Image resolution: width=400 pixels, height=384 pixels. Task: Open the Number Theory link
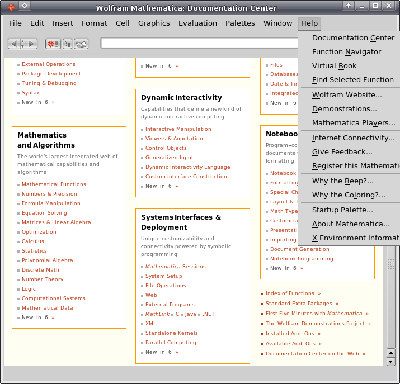click(x=42, y=279)
